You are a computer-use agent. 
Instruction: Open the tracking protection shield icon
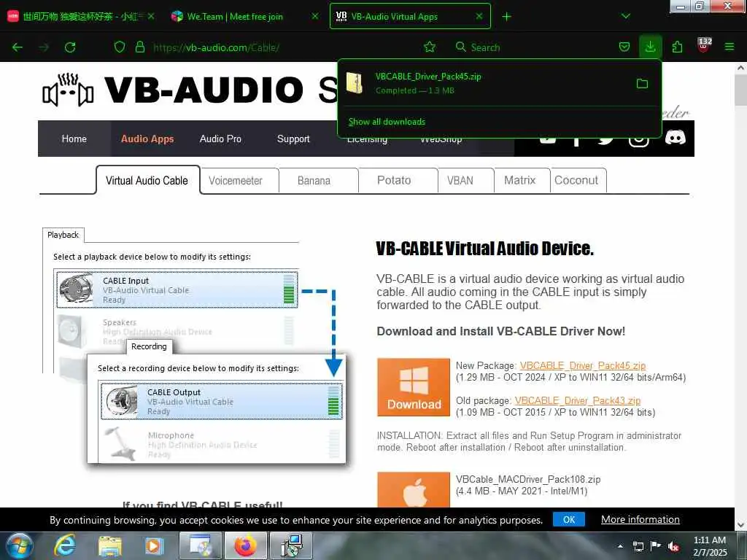point(120,47)
